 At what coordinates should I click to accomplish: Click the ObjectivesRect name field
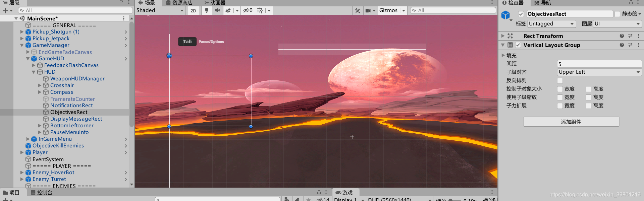[x=570, y=14]
